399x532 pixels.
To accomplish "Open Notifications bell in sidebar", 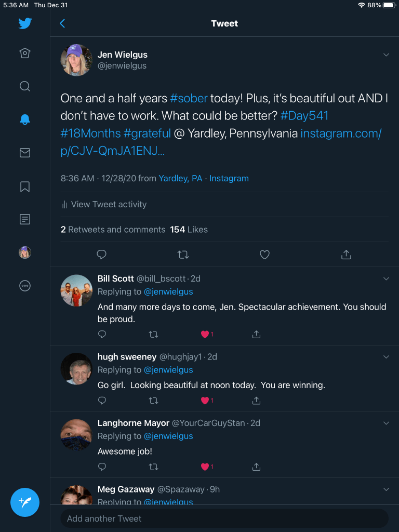I will (25, 119).
